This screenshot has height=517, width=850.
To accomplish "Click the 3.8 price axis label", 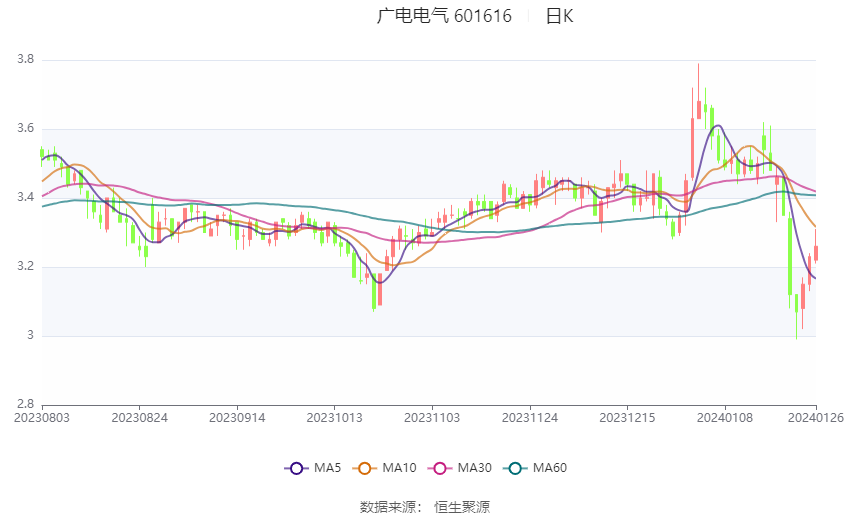I will tap(25, 60).
